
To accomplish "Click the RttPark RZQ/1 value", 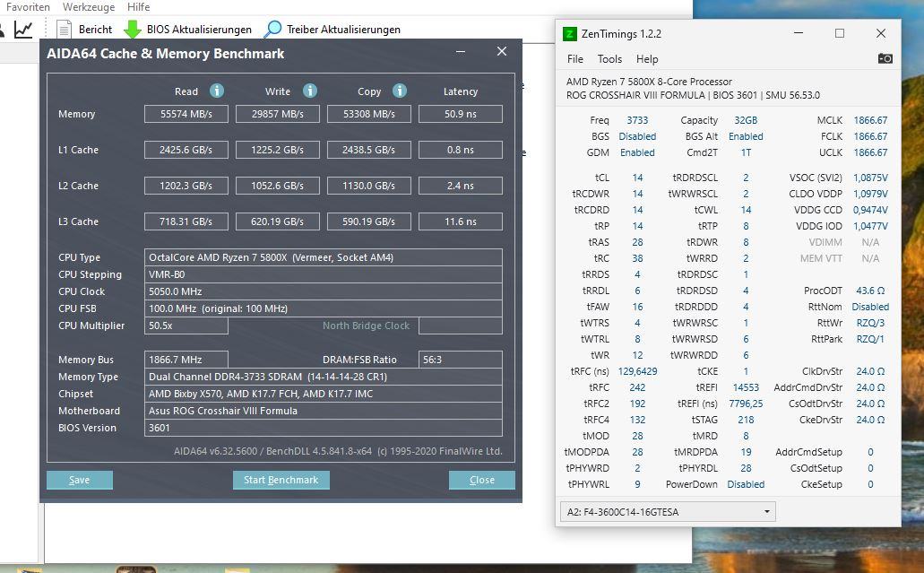I will pyautogui.click(x=870, y=339).
